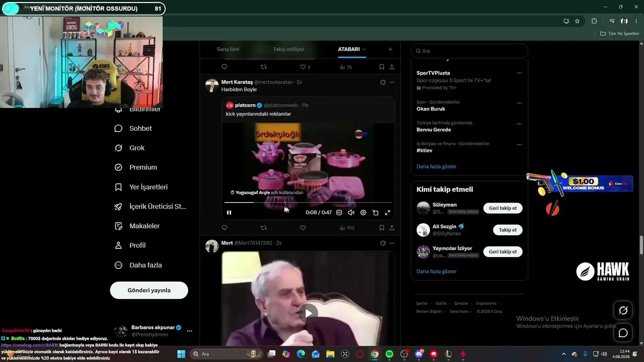Click the Premium verified badge icon
This screenshot has height=362, width=644.
click(118, 167)
